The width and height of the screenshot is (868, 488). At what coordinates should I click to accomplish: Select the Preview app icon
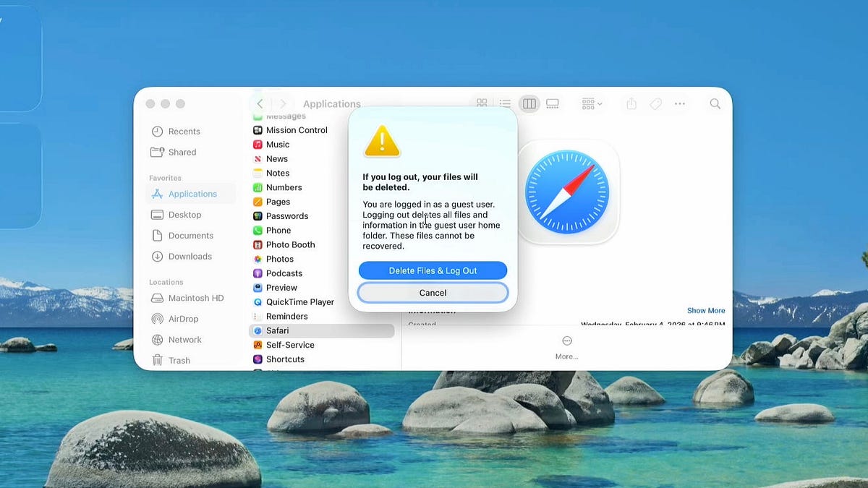(x=258, y=288)
